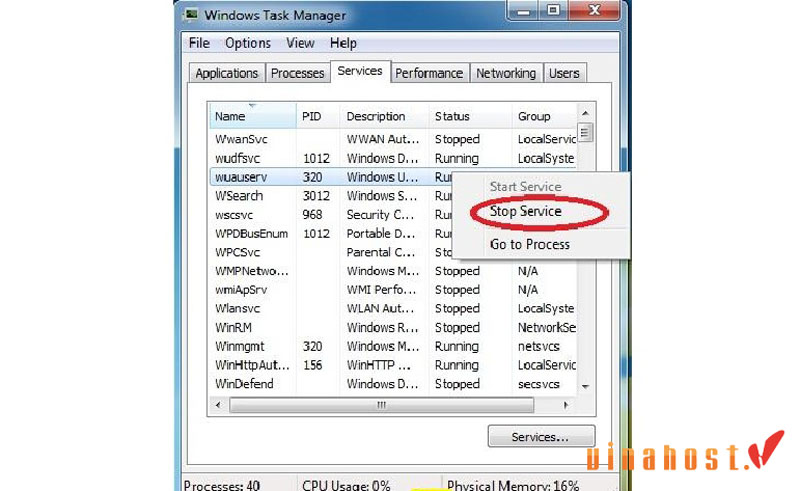This screenshot has width=800, height=491.
Task: Select the Wlansvc service row
Action: click(x=393, y=309)
